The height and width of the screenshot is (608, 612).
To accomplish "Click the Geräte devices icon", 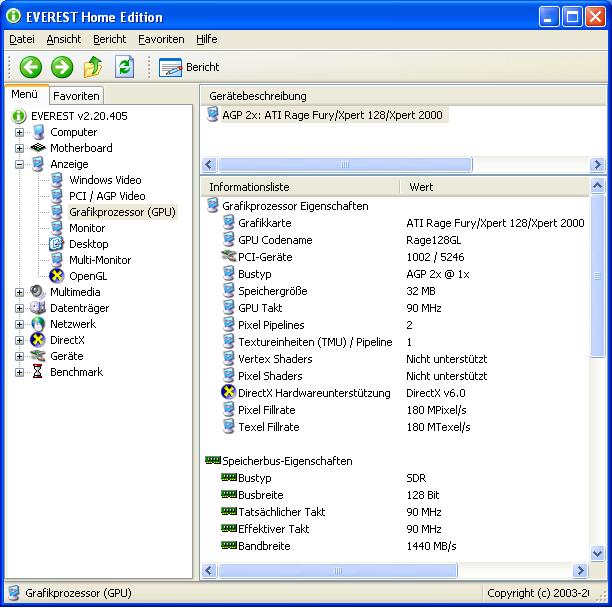I will click(x=38, y=356).
